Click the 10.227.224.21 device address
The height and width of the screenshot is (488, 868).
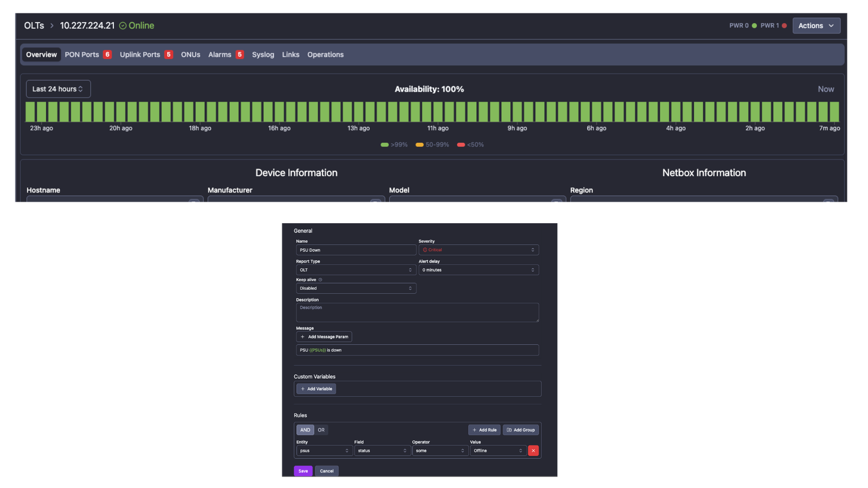(x=87, y=25)
